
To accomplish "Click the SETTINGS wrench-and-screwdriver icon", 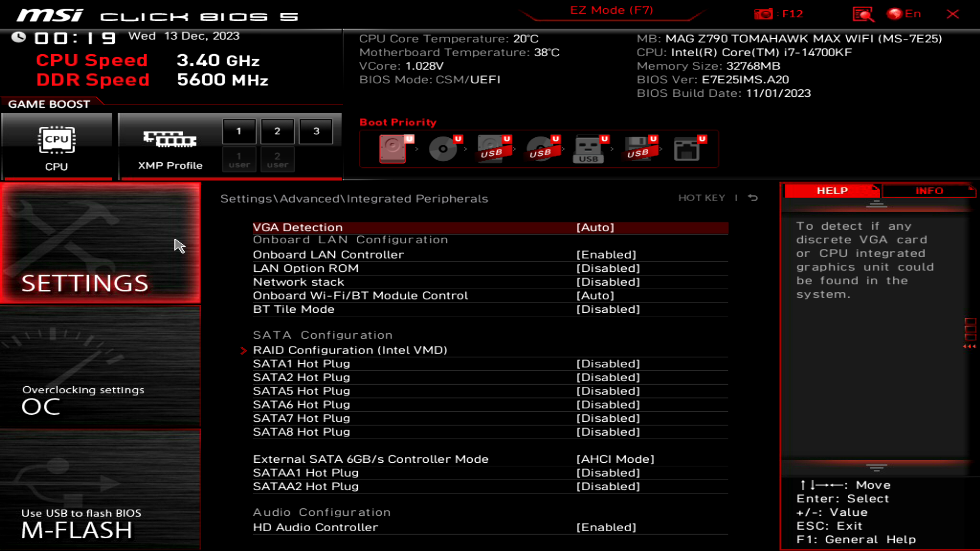I will (x=101, y=244).
